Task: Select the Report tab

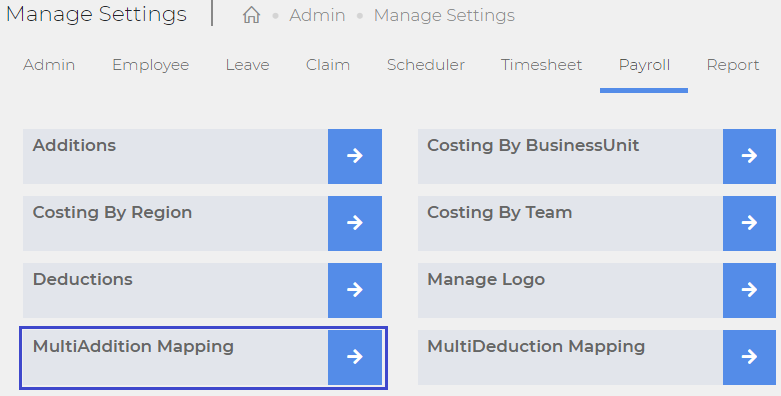Action: tap(733, 65)
